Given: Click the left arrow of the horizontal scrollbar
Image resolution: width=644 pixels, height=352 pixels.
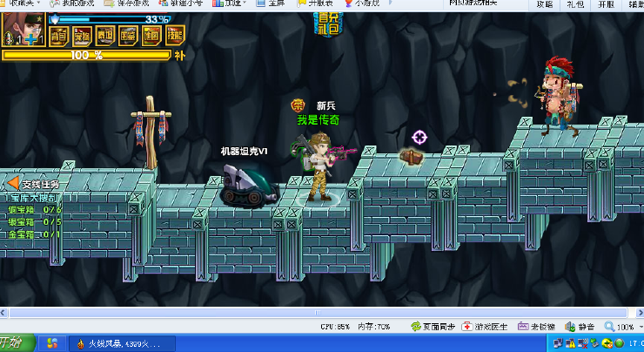Looking at the screenshot, I should point(3,313).
